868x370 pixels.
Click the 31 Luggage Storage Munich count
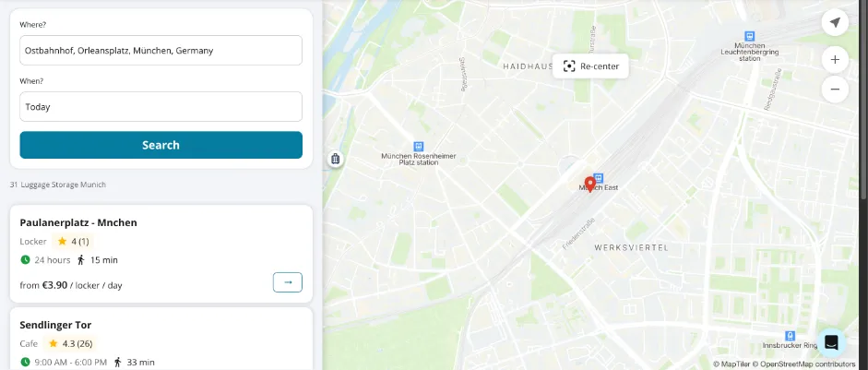[x=57, y=185]
